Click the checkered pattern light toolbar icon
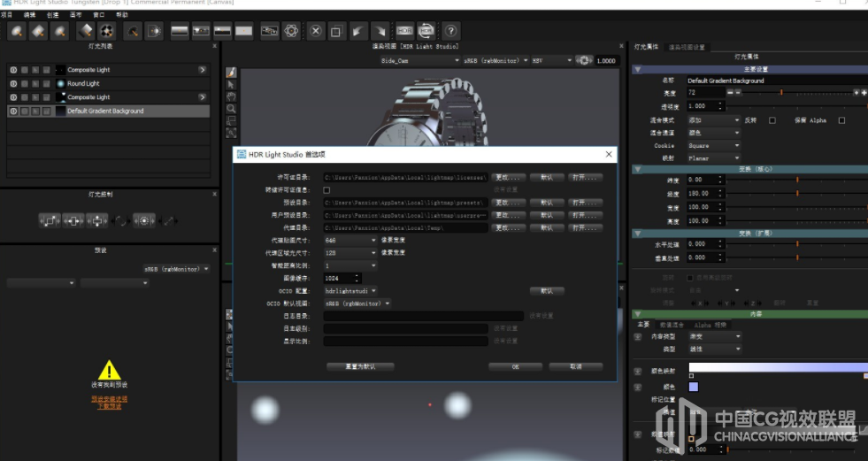The image size is (868, 461). (106, 31)
